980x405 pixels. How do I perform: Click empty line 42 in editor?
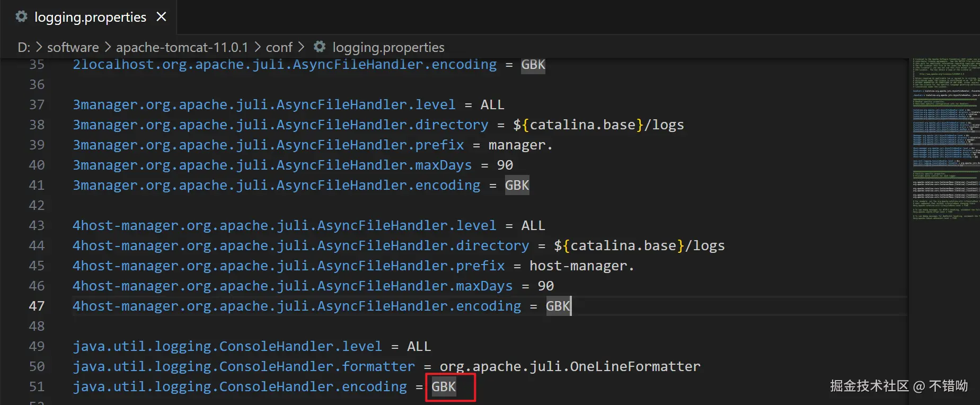pos(490,205)
